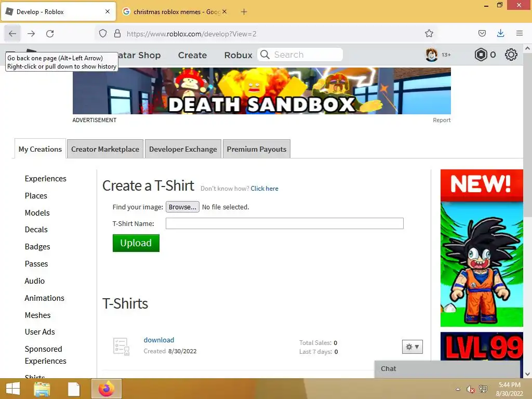The height and width of the screenshot is (399, 532).
Task: Select Experiences in the sidebar
Action: point(46,179)
